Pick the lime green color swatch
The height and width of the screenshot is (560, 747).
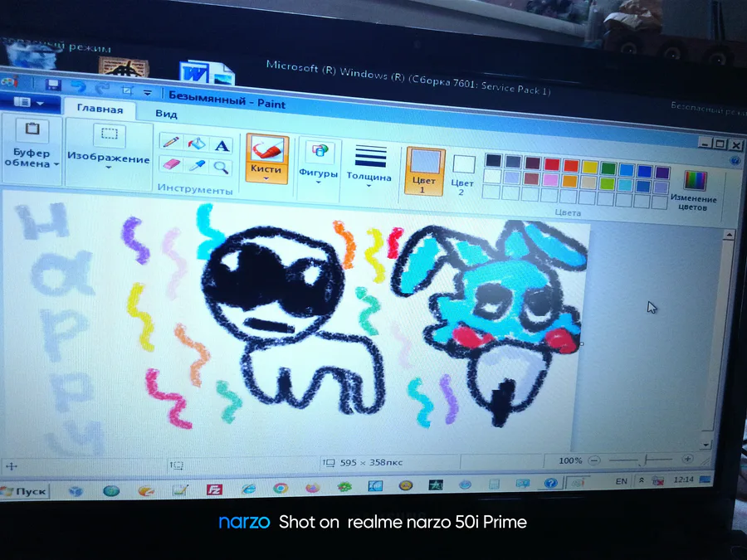607,183
